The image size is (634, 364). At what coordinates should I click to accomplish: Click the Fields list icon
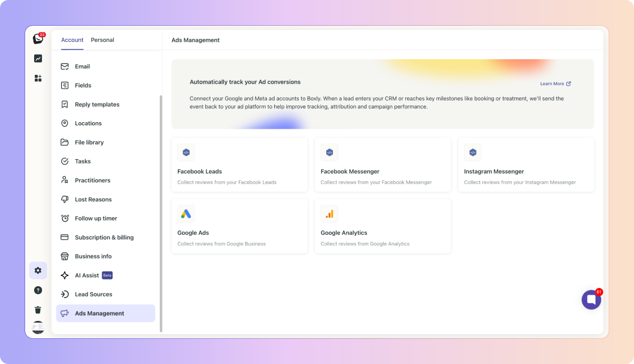click(65, 86)
